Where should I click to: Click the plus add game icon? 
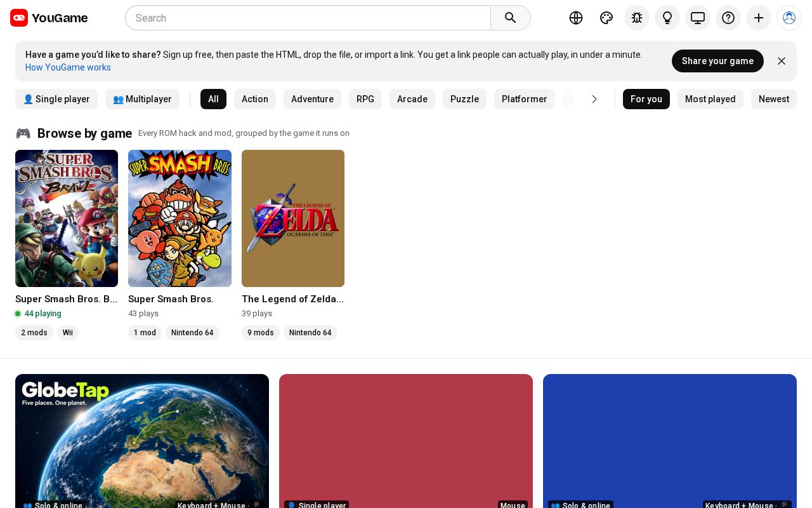pyautogui.click(x=759, y=18)
